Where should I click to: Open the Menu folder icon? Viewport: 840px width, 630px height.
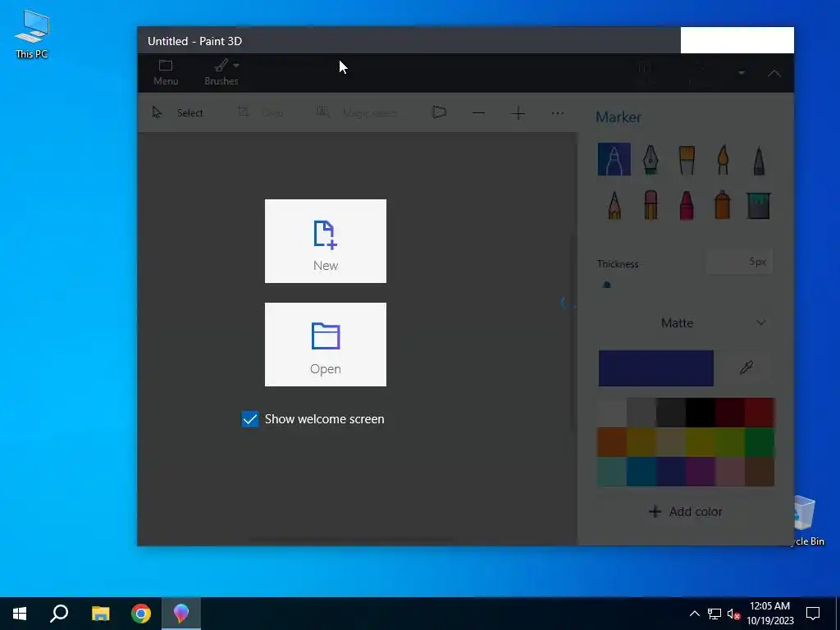click(166, 72)
